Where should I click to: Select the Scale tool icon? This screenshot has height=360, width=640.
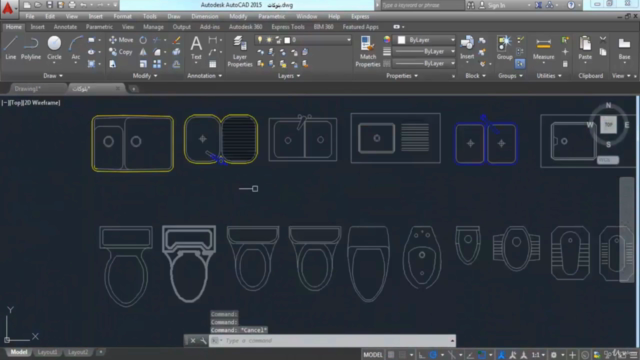[143, 64]
